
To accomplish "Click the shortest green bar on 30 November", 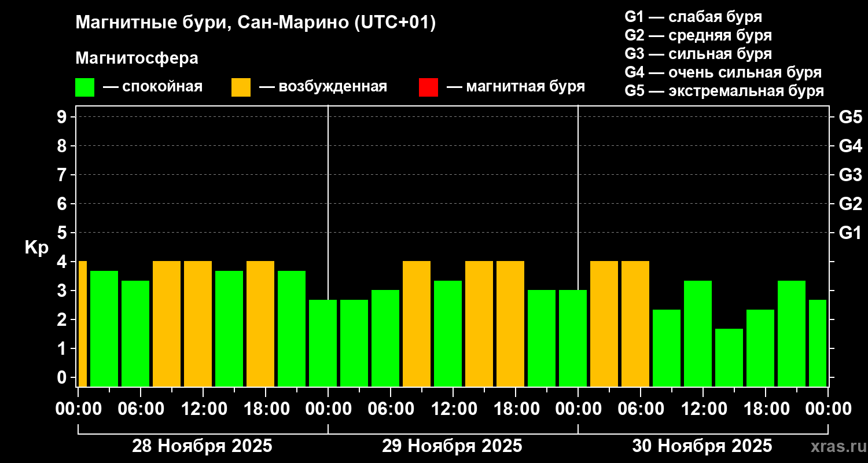I will click(x=729, y=358).
